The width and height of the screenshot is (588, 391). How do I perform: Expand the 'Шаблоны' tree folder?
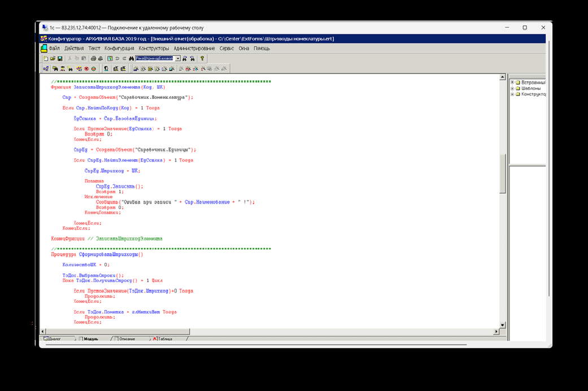coord(512,88)
